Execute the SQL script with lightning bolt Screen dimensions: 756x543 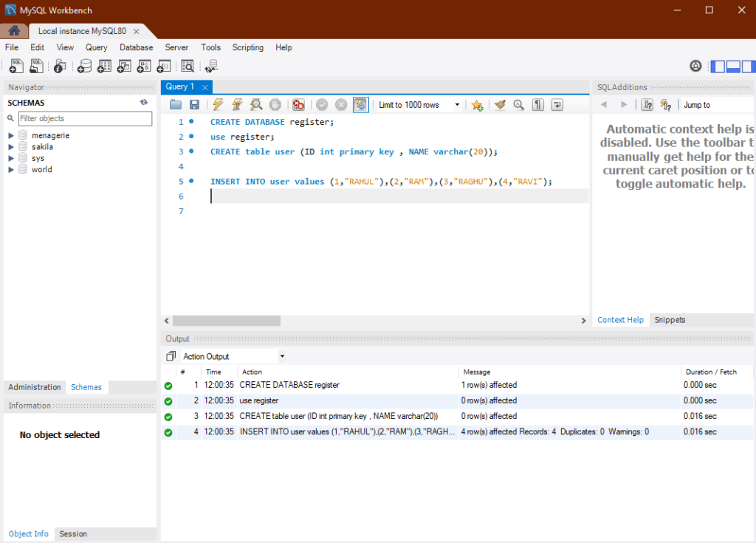point(219,105)
